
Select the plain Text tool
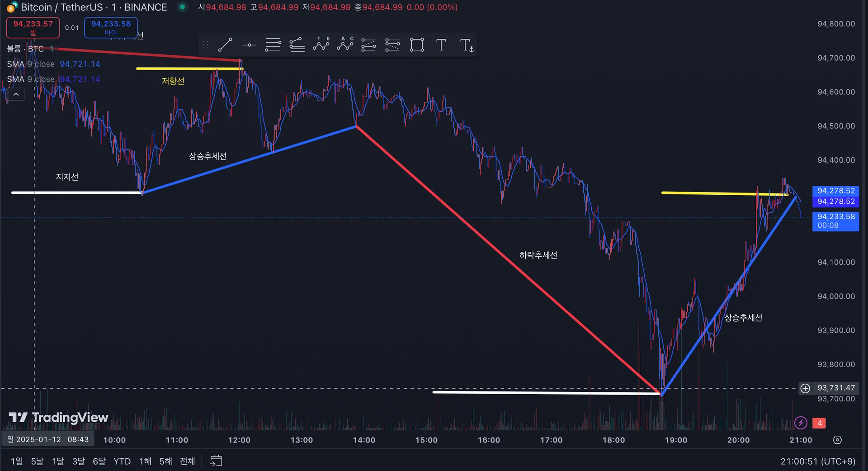pos(441,45)
